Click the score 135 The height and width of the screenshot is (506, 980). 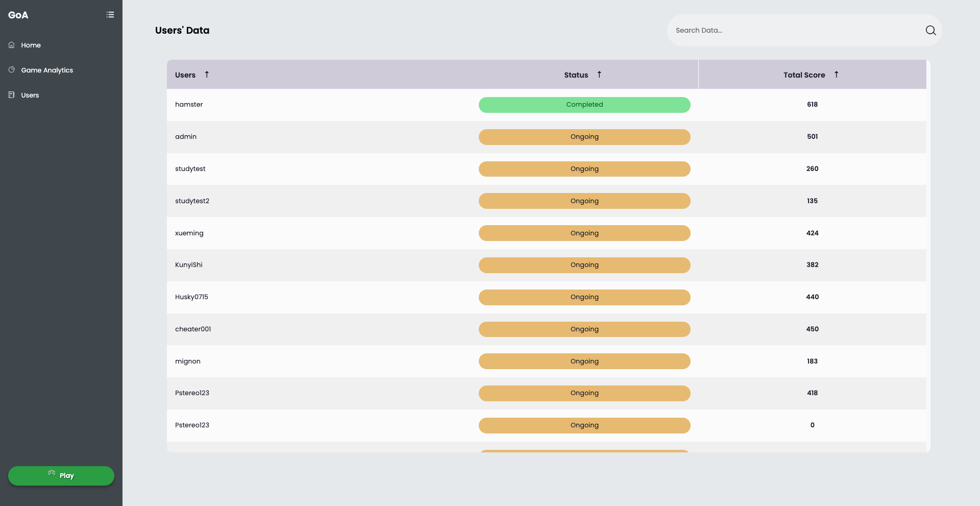pyautogui.click(x=813, y=201)
